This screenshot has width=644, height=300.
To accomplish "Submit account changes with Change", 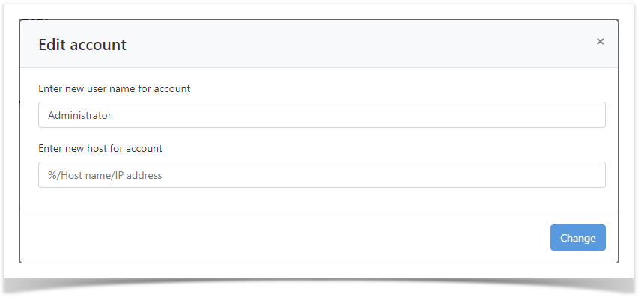I will pyautogui.click(x=577, y=238).
